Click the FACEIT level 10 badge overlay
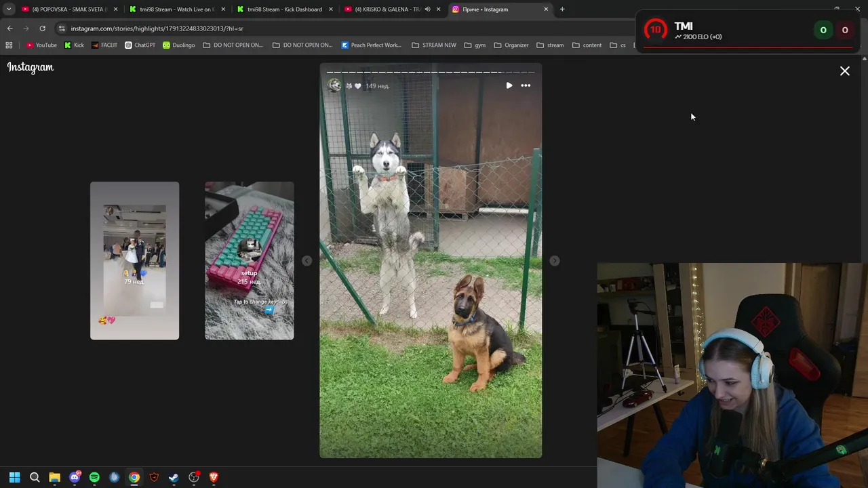868x488 pixels. pos(655,30)
